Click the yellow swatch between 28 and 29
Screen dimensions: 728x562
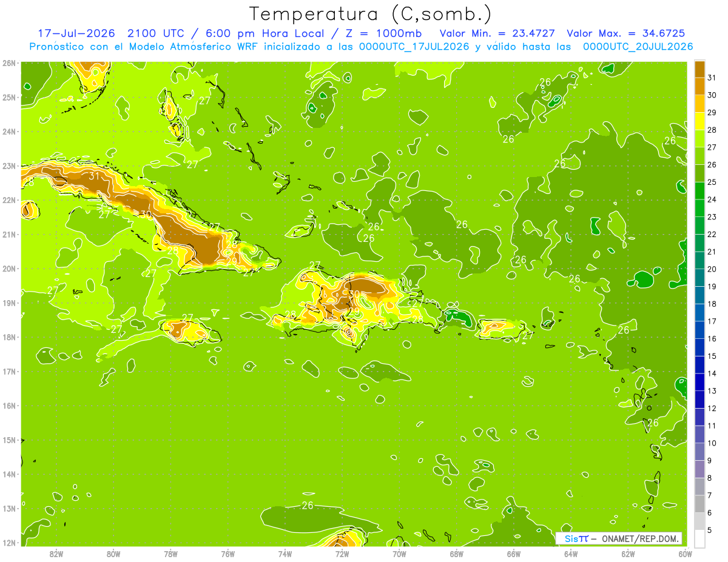tap(699, 121)
